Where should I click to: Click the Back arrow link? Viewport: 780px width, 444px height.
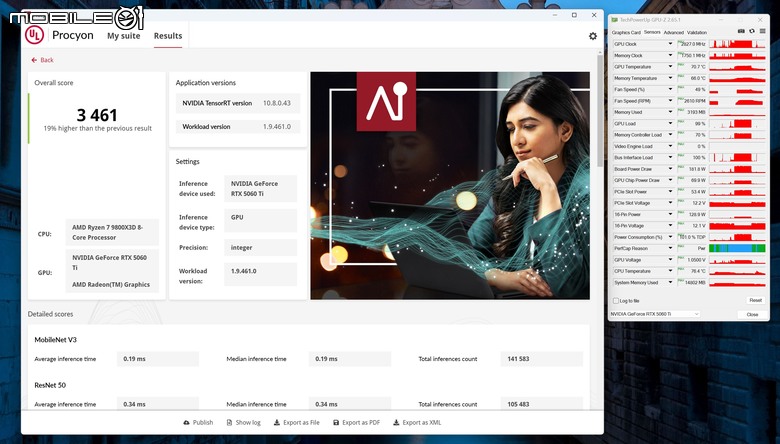pos(42,60)
